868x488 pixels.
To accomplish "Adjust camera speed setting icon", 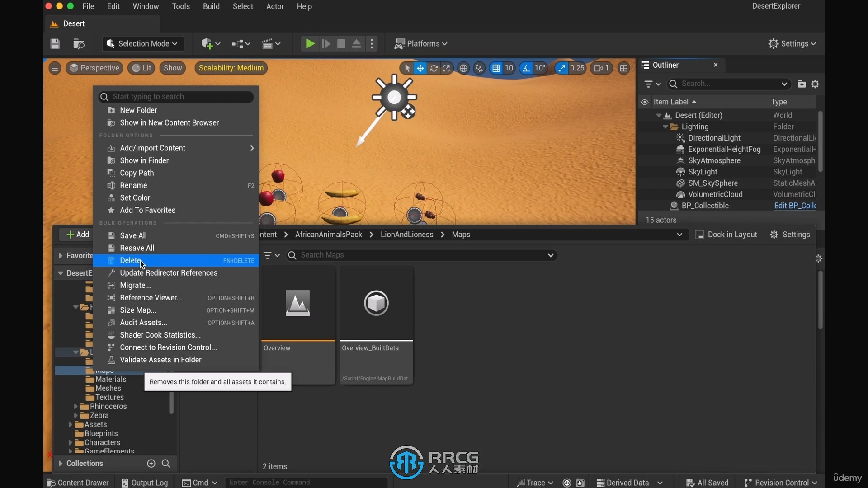I will (602, 68).
